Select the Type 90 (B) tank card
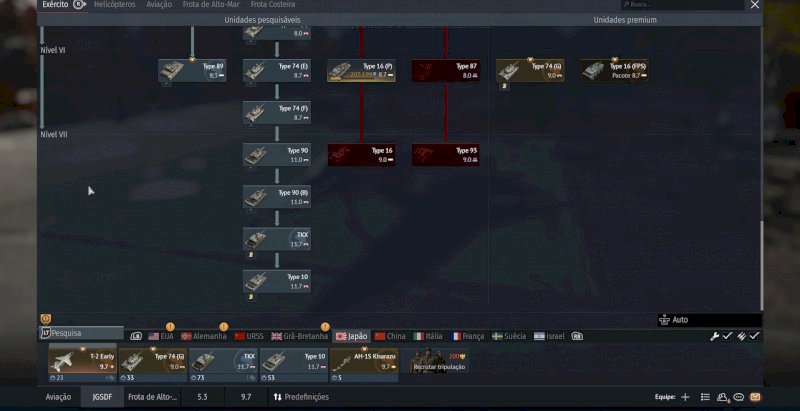800x411 pixels. point(277,197)
